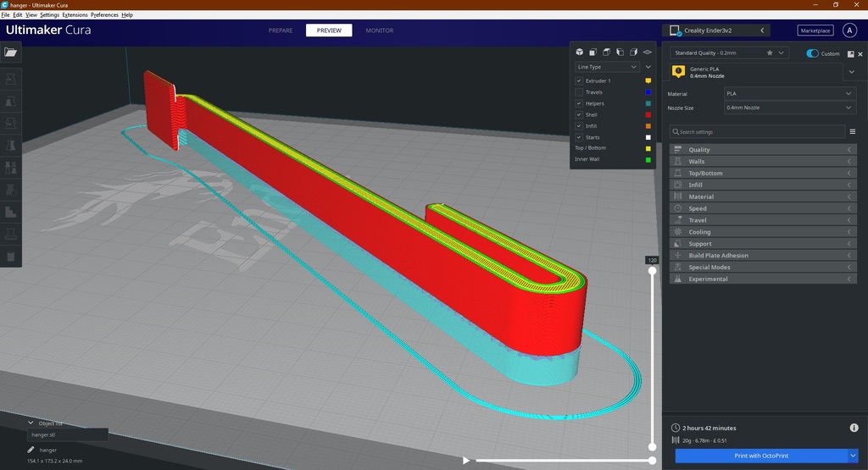Expand the Top/Bottom settings section
The height and width of the screenshot is (470, 868).
click(763, 173)
